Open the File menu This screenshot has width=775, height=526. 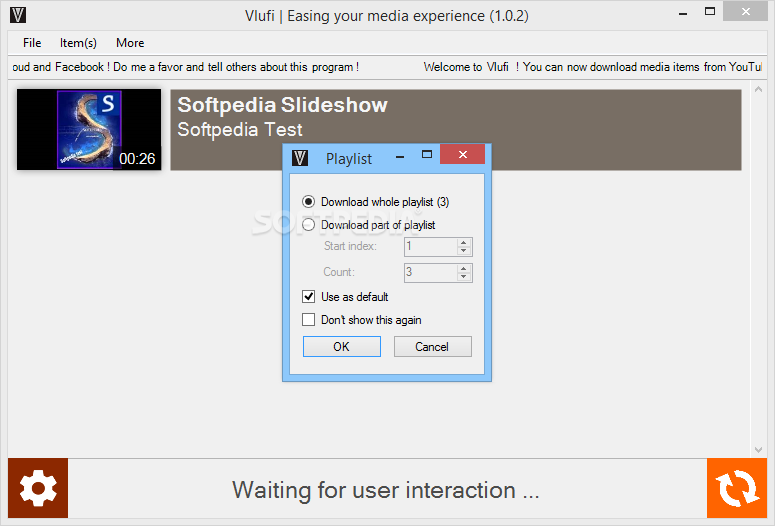(32, 43)
